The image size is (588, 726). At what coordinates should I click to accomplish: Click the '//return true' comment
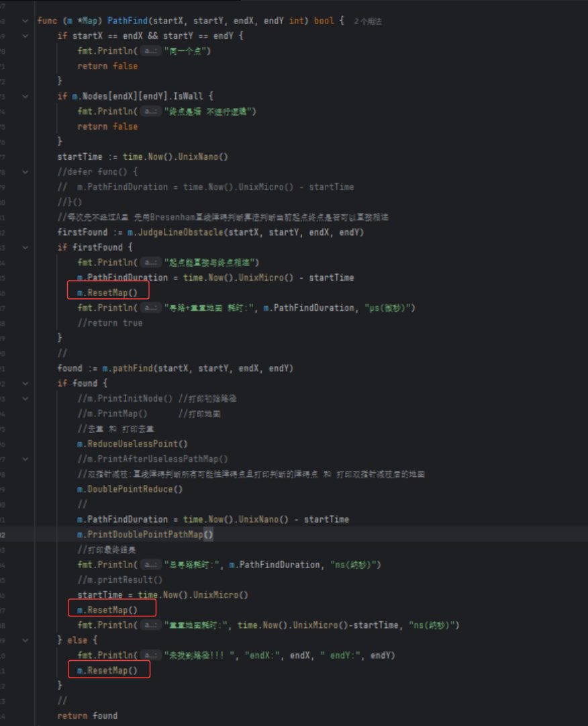(110, 323)
